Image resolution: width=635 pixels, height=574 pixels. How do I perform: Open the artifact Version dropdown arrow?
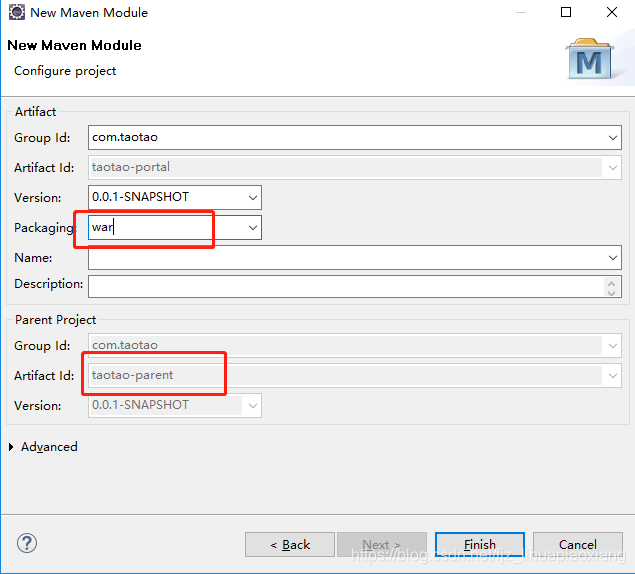(253, 198)
